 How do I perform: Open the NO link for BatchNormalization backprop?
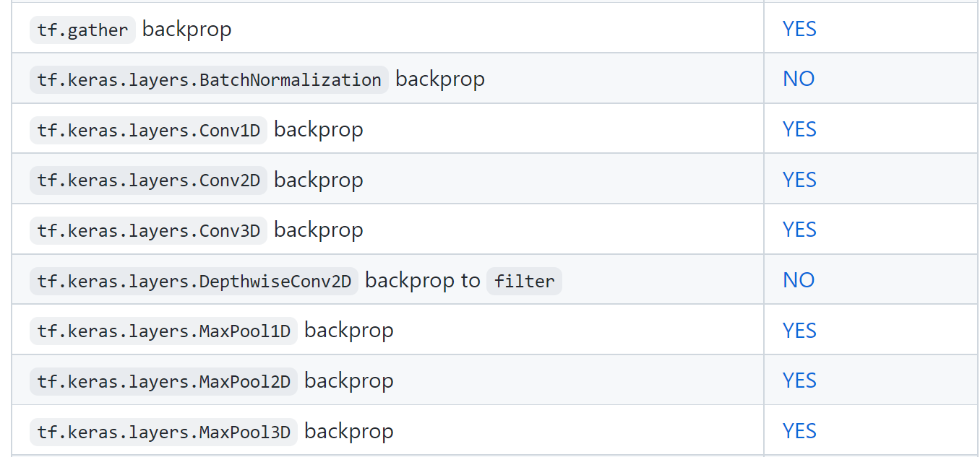pos(799,79)
